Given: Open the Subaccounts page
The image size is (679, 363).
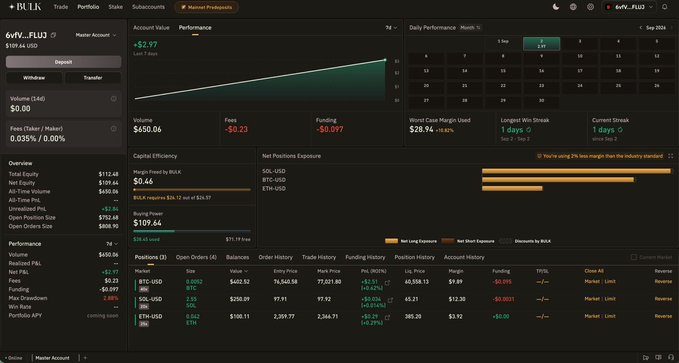Looking at the screenshot, I should [x=148, y=7].
